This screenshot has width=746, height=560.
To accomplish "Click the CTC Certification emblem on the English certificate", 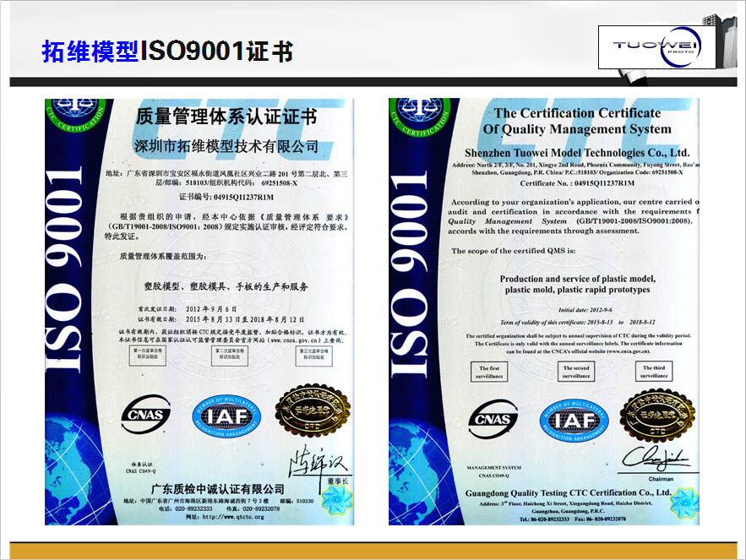I will (x=420, y=117).
